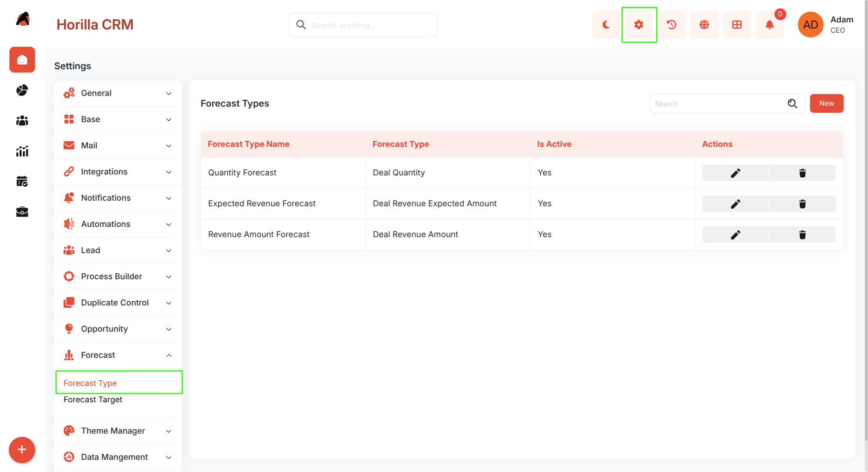Click the red plus quick-add button
The width and height of the screenshot is (868, 472).
pos(22,450)
